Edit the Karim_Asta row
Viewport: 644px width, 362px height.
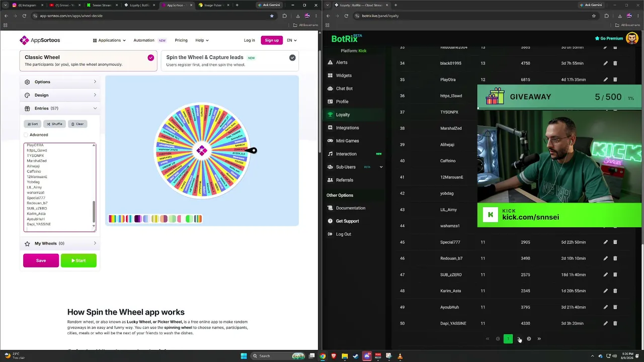click(605, 291)
